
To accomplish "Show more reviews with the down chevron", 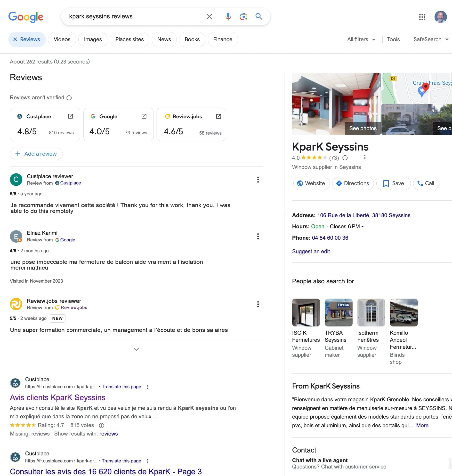I will pos(136,349).
